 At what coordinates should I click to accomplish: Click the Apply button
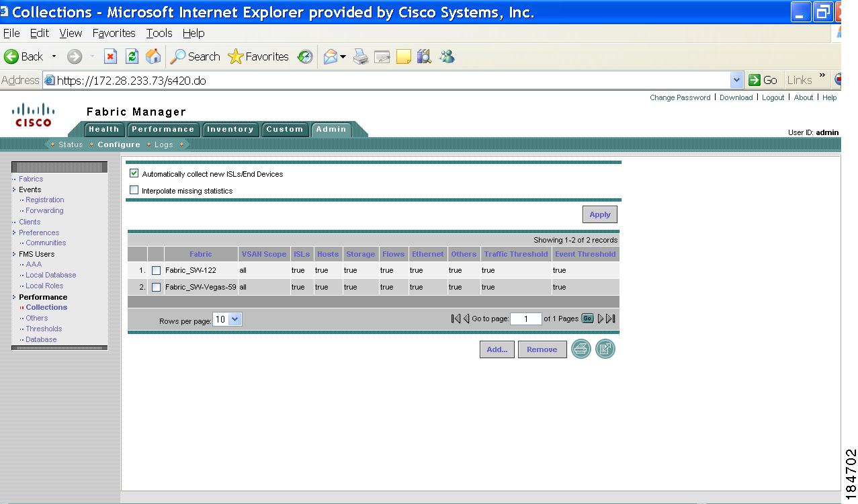click(x=600, y=214)
